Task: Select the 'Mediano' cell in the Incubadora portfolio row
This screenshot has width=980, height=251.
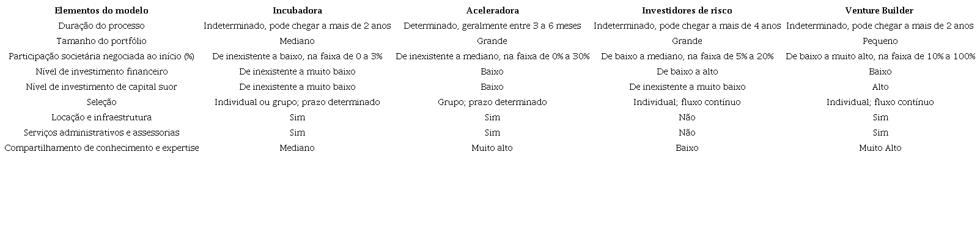Action: click(x=297, y=41)
